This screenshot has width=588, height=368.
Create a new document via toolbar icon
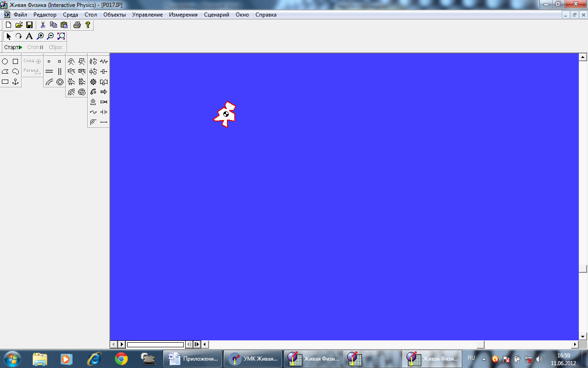point(8,25)
